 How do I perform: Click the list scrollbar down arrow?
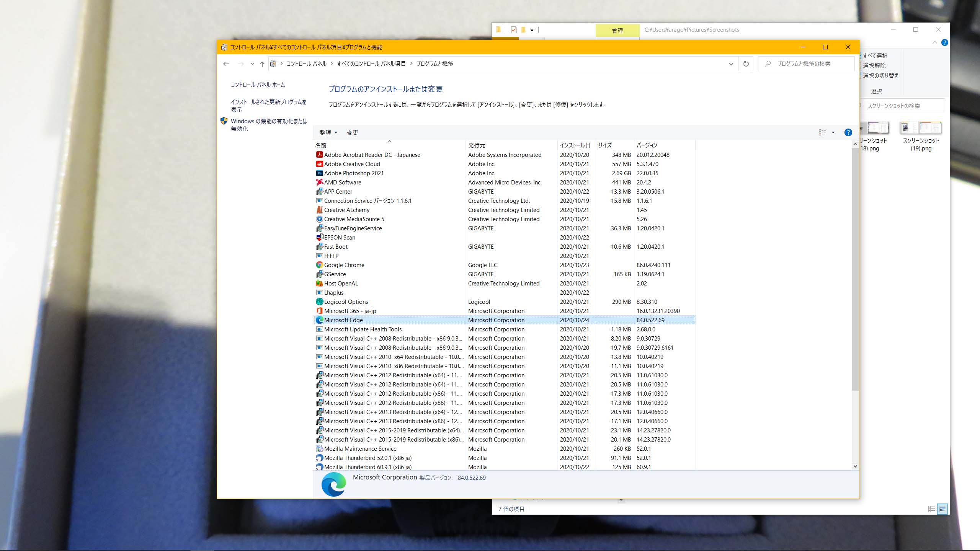coord(855,466)
